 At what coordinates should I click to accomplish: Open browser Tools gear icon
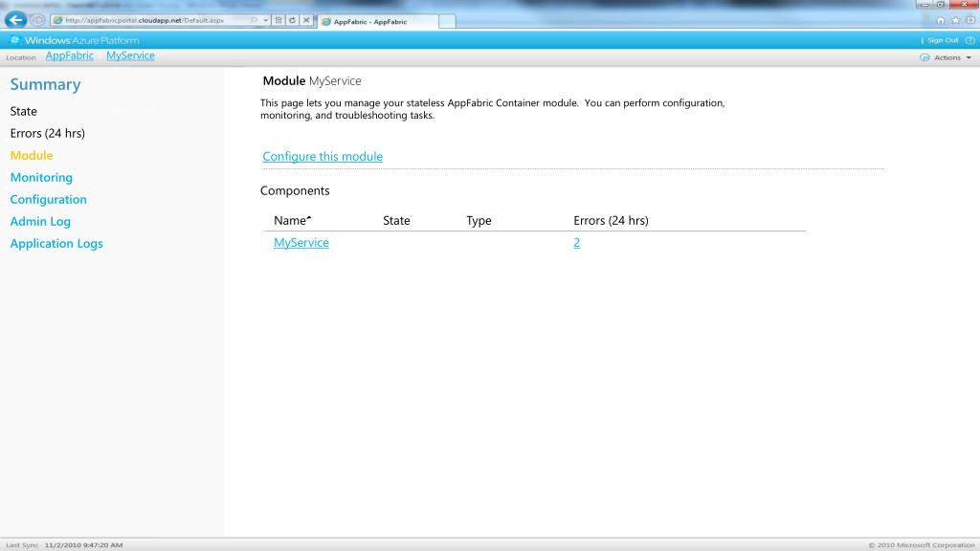(970, 20)
